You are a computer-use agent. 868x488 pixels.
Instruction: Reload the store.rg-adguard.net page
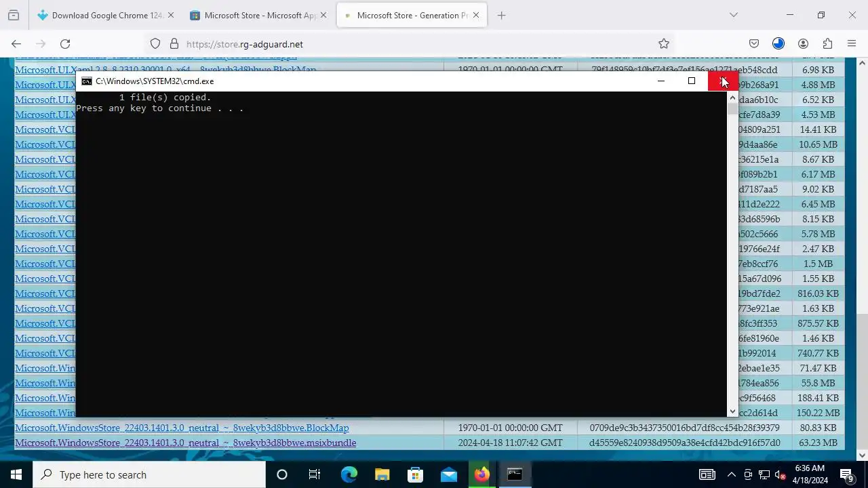point(65,44)
